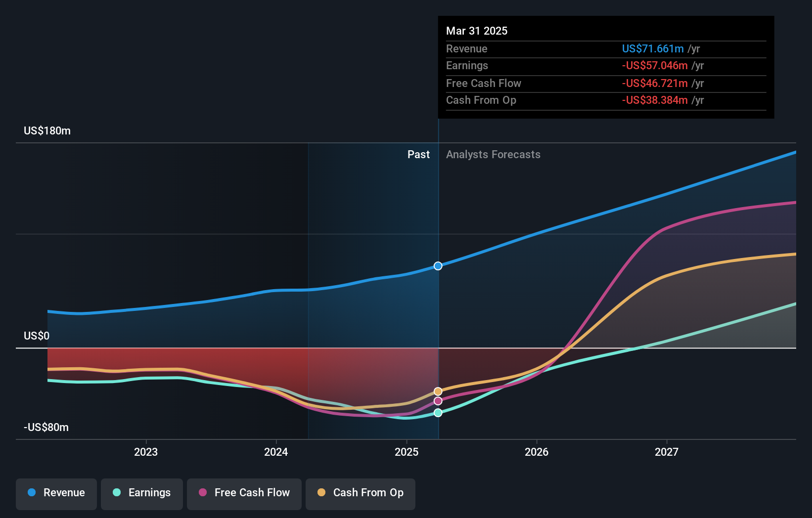Toggle the Free Cash Flow legend button

pos(244,494)
